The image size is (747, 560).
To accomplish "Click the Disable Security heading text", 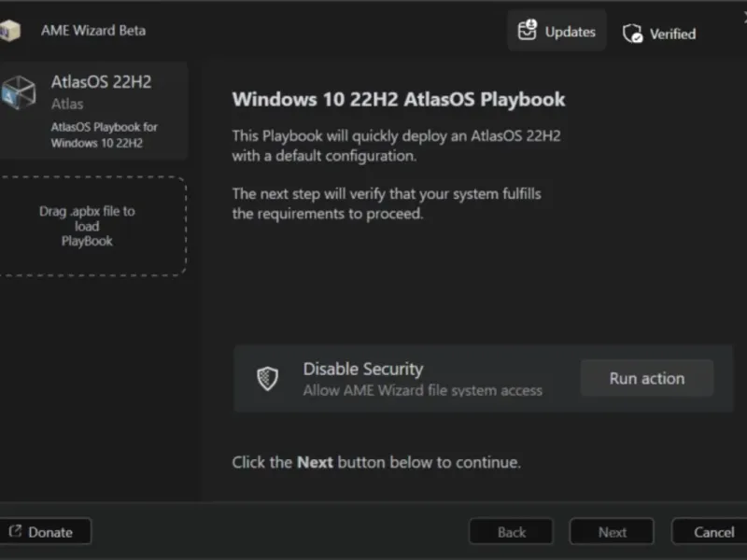I will pos(362,369).
